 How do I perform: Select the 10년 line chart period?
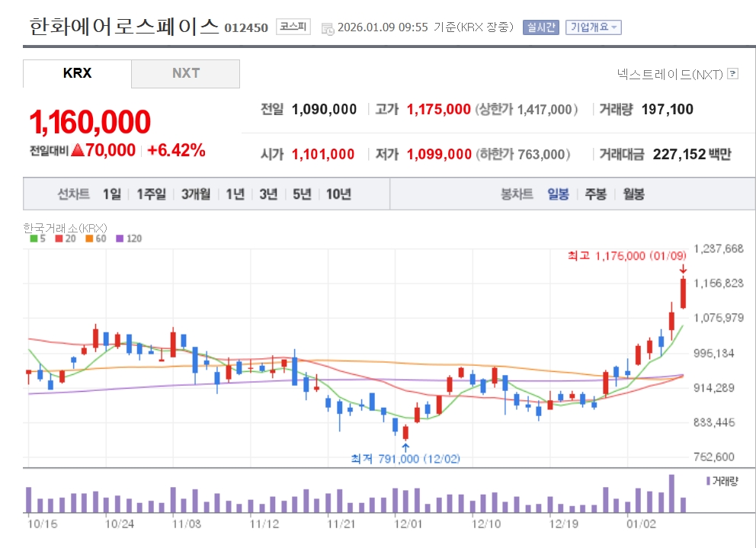(x=338, y=194)
